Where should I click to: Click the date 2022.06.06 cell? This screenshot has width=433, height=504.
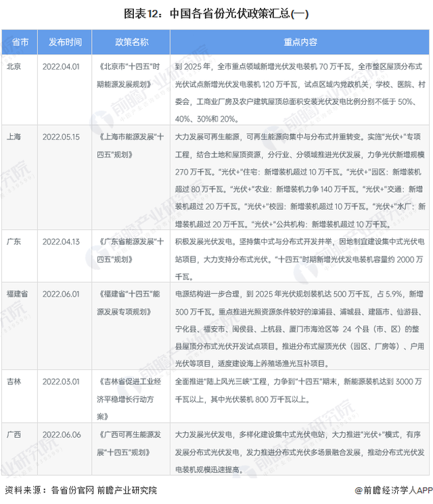point(61,435)
